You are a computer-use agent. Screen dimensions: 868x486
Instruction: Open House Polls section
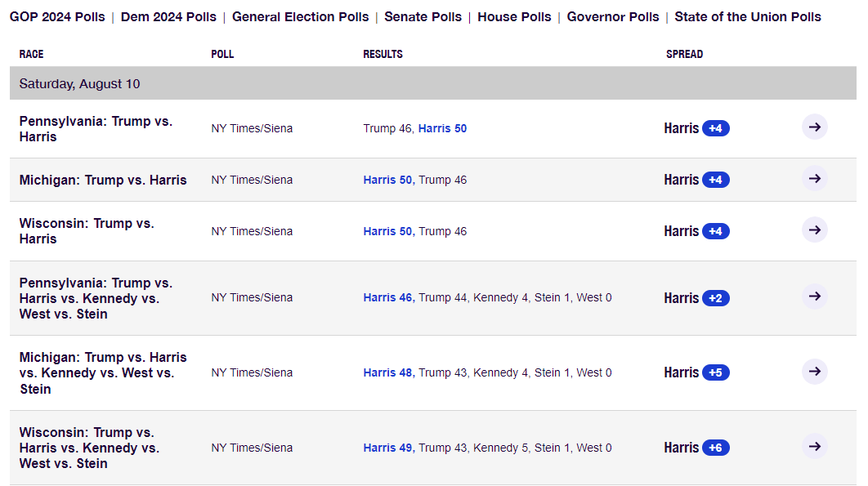(514, 16)
